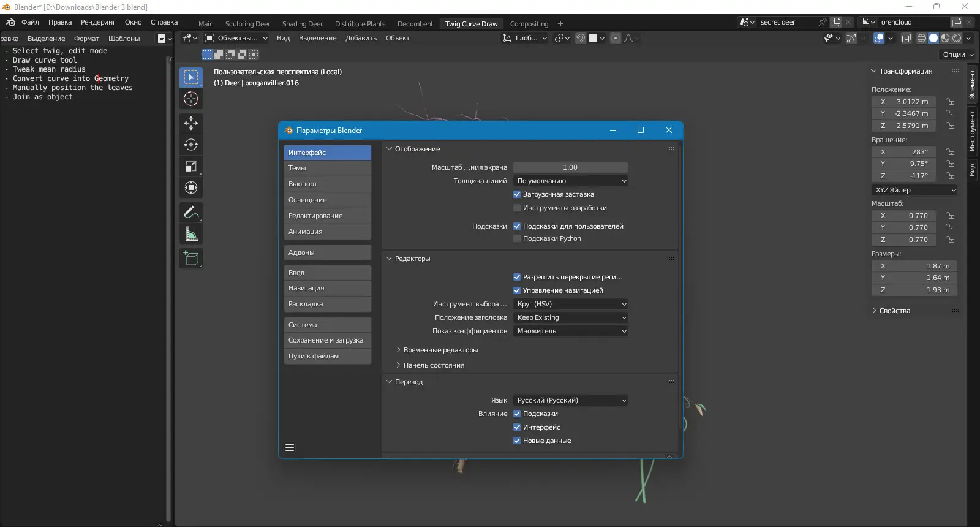Choose the Measure ruler tool
980x527 pixels.
point(191,233)
